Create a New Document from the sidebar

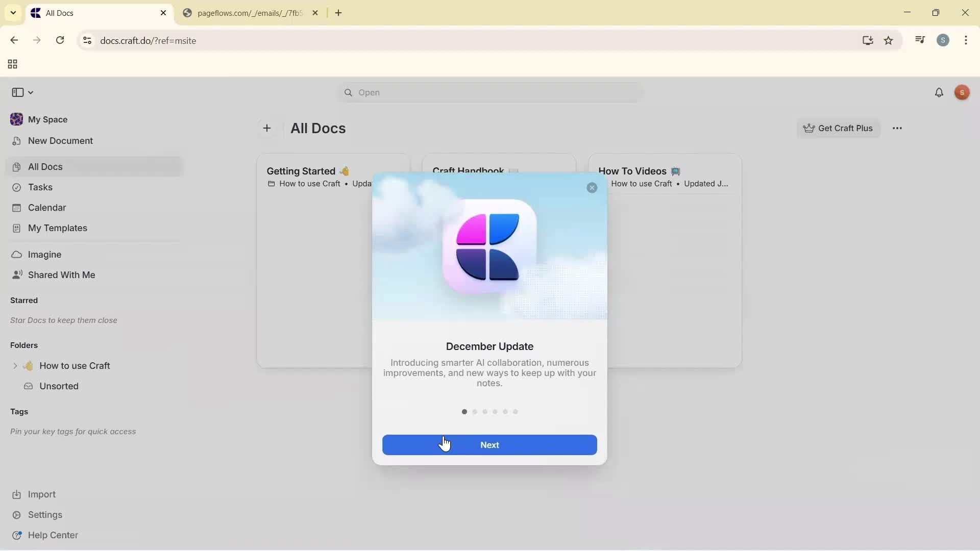click(60, 141)
